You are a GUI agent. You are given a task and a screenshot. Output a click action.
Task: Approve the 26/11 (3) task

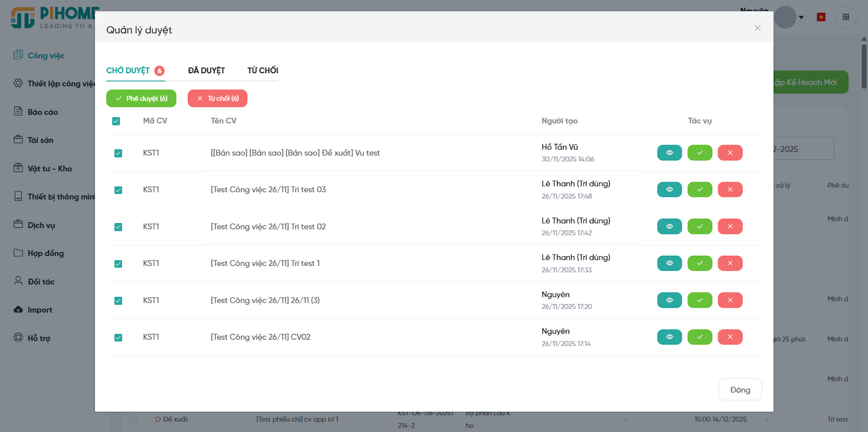click(x=699, y=301)
